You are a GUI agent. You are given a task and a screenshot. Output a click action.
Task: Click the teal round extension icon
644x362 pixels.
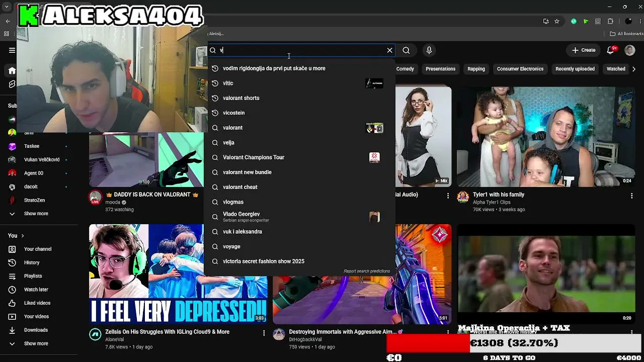574,21
